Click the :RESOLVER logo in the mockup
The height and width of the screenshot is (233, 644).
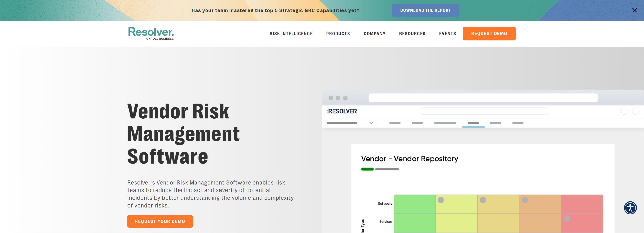click(341, 111)
